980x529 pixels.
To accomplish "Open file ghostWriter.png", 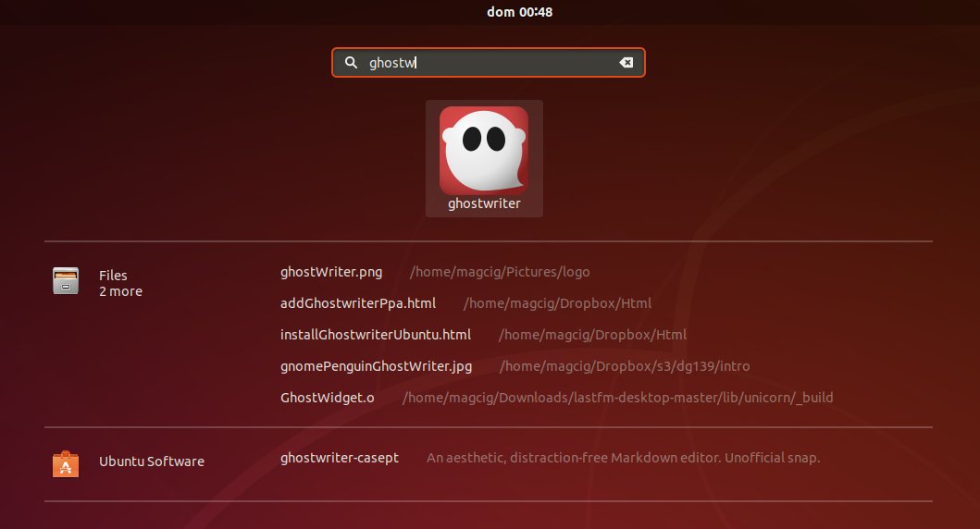I will (x=331, y=272).
